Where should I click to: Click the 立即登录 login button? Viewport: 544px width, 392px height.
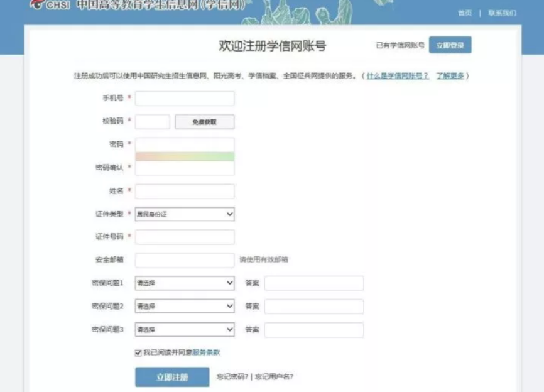click(x=450, y=45)
